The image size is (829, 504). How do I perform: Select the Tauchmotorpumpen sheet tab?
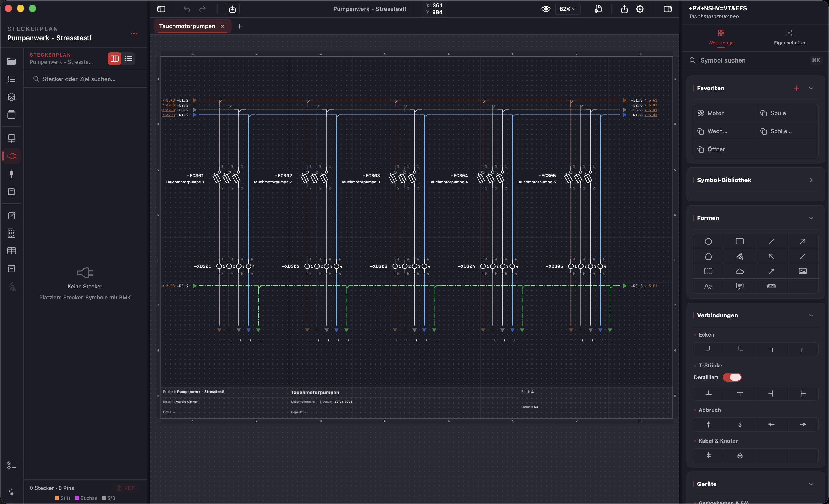187,26
